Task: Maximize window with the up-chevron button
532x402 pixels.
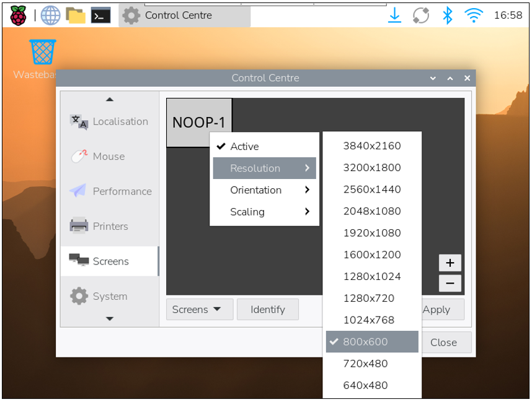Action: click(450, 78)
